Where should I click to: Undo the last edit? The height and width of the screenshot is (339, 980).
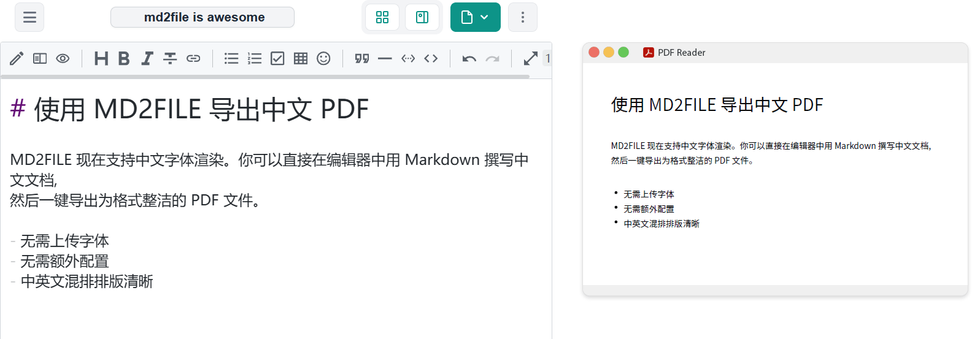click(x=469, y=58)
